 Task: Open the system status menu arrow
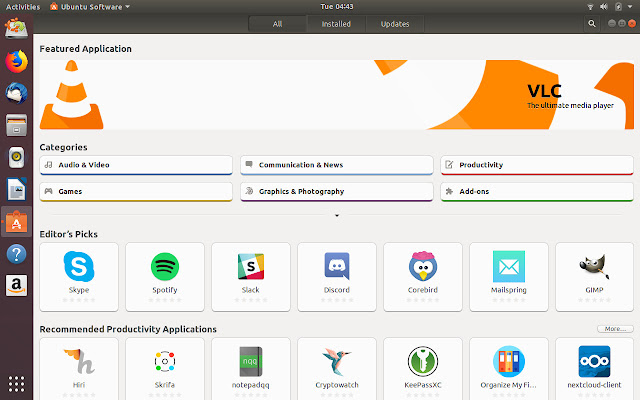click(x=630, y=7)
